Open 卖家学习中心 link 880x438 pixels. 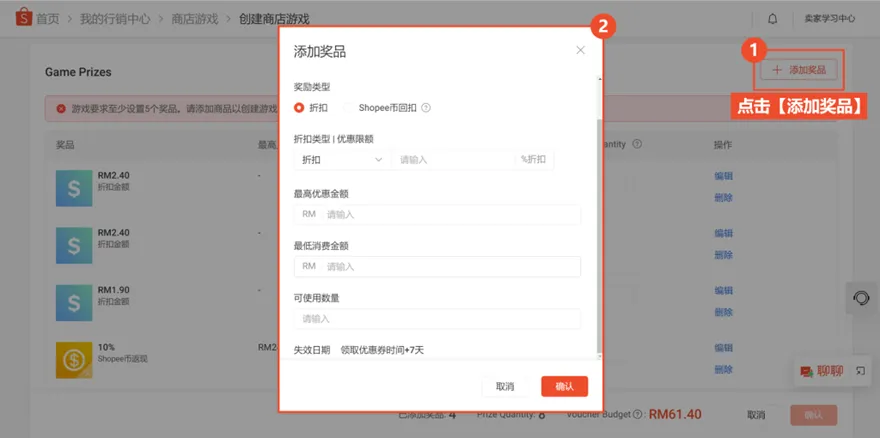[x=830, y=19]
